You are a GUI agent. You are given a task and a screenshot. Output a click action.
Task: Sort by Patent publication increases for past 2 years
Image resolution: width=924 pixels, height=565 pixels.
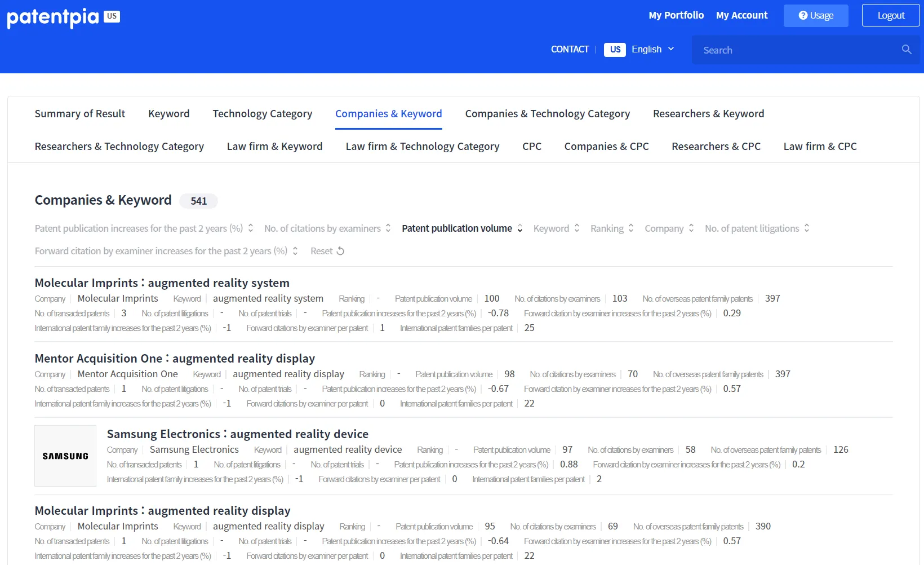tap(144, 228)
